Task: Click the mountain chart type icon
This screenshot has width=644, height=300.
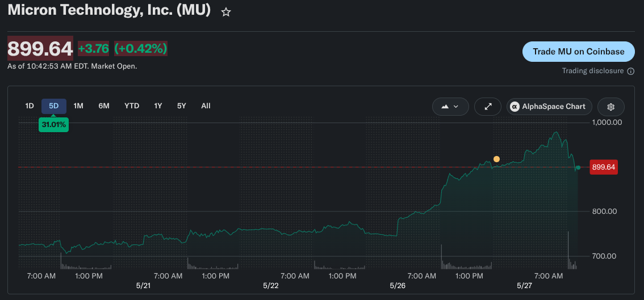Action: click(445, 107)
